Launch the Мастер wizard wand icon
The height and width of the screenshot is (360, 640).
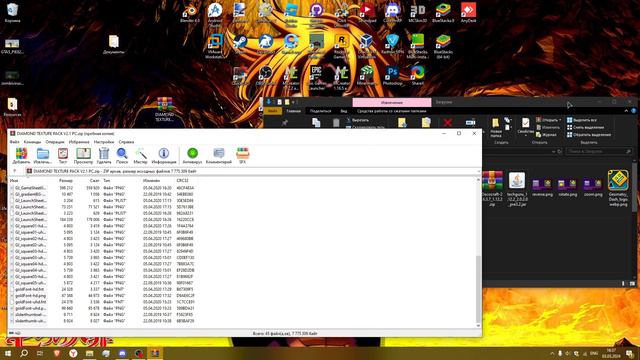140,156
